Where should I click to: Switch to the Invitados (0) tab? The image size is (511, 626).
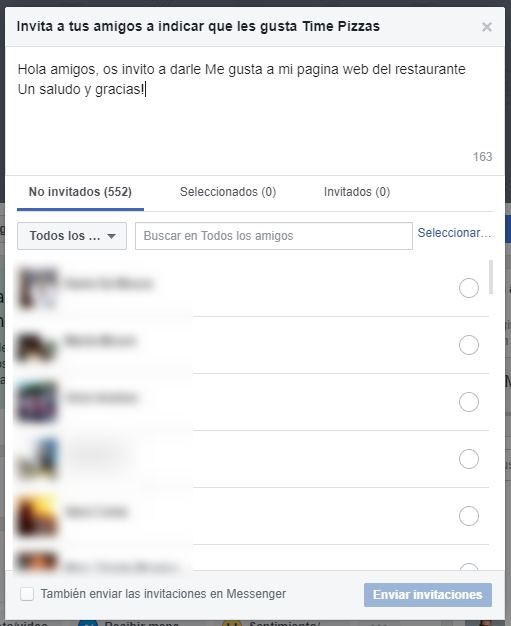[357, 192]
